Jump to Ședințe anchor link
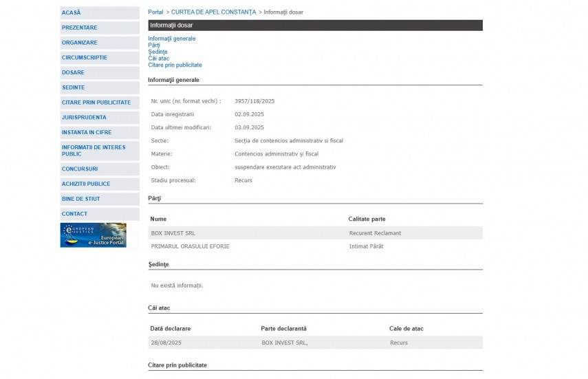Screen dimensions: 588x379 (x=157, y=52)
